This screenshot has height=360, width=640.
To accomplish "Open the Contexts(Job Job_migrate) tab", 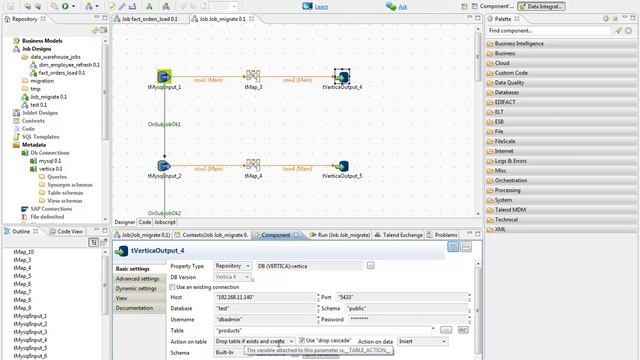I will (x=211, y=235).
